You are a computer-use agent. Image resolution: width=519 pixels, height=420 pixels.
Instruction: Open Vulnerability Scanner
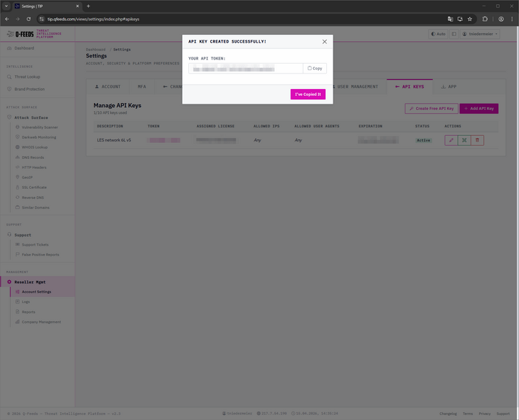point(40,127)
